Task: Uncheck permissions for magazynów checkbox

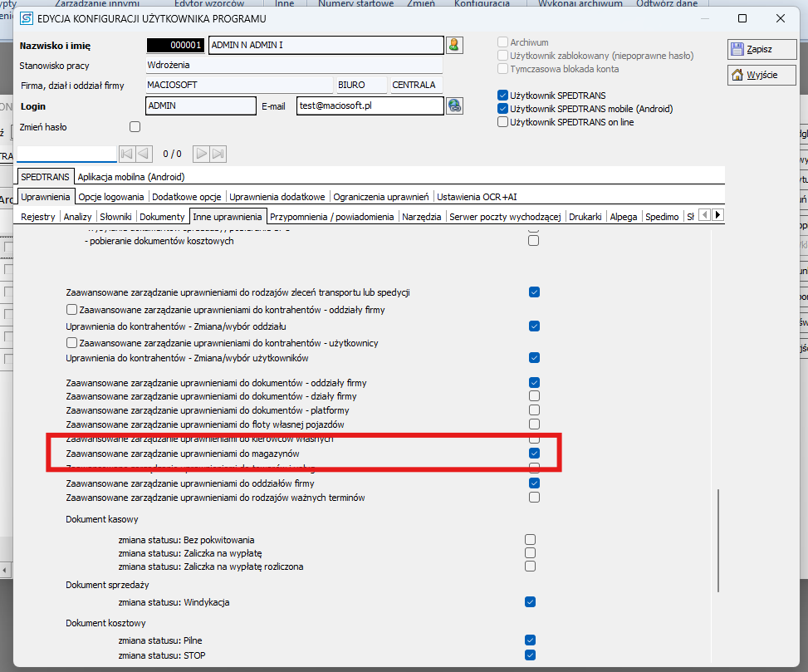Action: coord(535,453)
